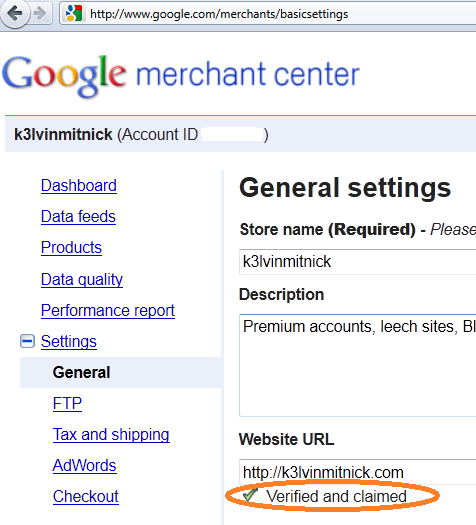Click the address bar URL text
Screen dimensions: 476x525
pyautogui.click(x=219, y=14)
